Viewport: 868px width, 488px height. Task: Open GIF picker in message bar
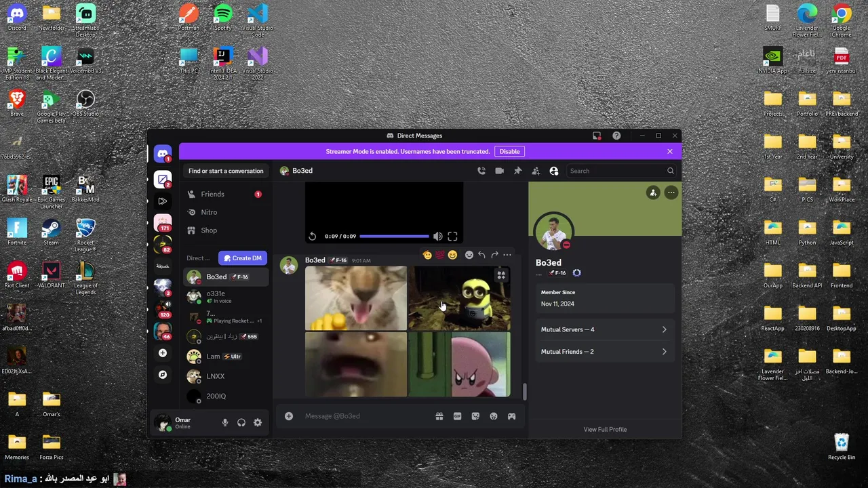click(457, 416)
